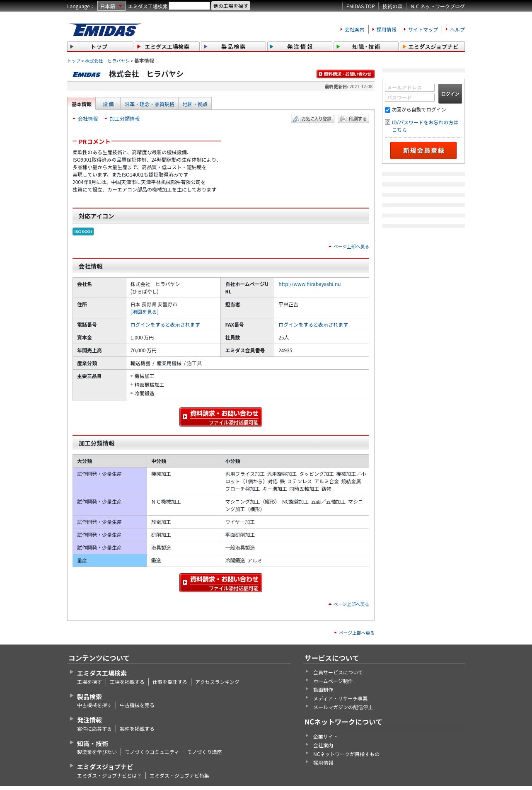This screenshot has height=790, width=532.
Task: Open footer モノづくりコミュニティ link
Action: 152,752
